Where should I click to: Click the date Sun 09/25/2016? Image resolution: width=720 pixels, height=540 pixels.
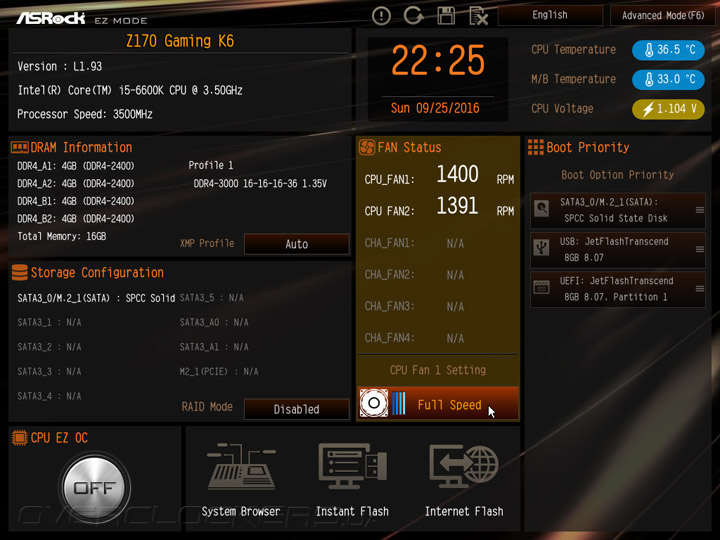[x=435, y=108]
